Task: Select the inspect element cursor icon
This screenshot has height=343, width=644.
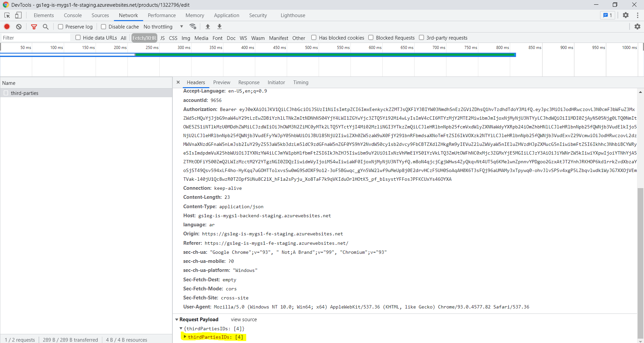Action: [x=7, y=15]
